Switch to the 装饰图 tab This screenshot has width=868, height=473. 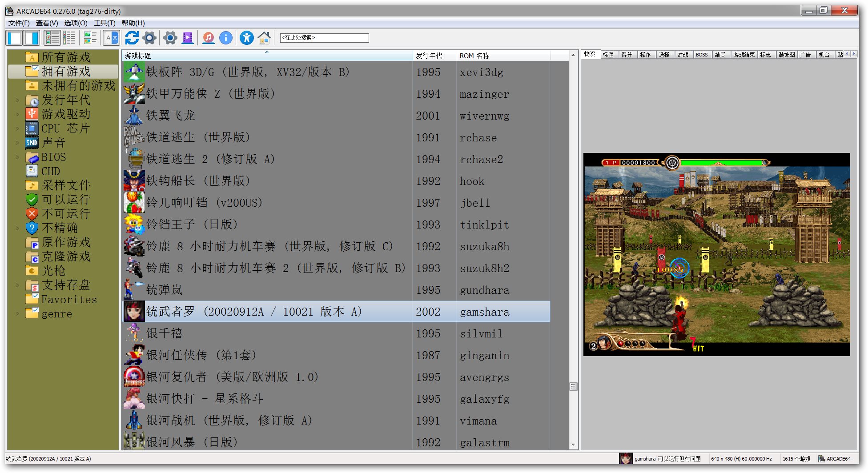click(787, 55)
